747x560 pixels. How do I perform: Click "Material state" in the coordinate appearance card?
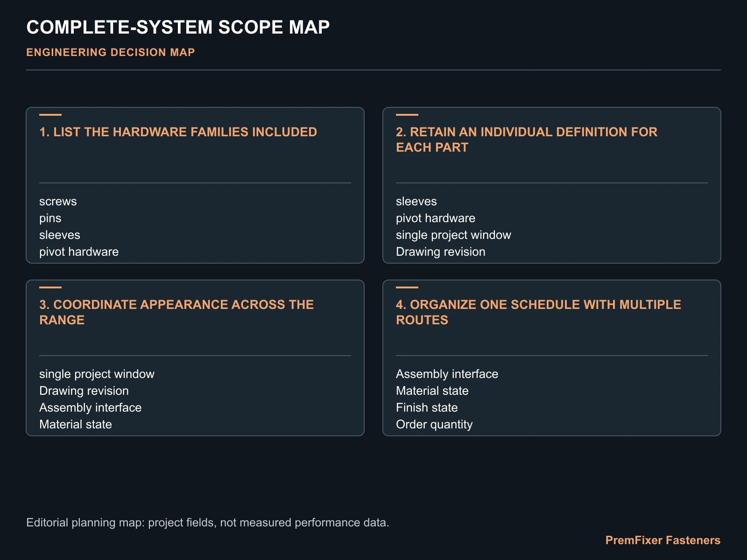(x=76, y=425)
